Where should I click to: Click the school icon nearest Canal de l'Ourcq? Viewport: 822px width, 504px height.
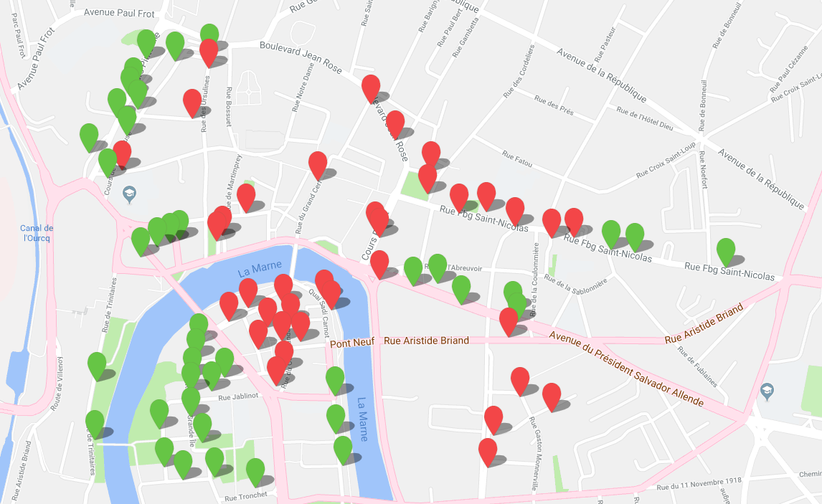[x=129, y=194]
